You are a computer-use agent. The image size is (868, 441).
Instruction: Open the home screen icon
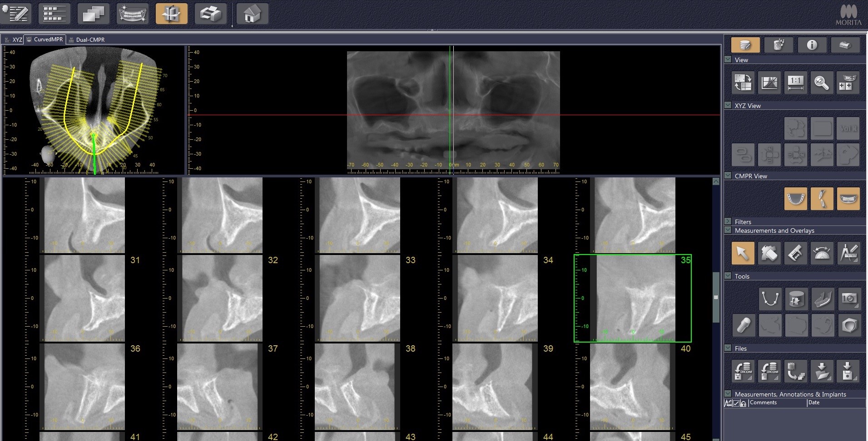coord(252,14)
